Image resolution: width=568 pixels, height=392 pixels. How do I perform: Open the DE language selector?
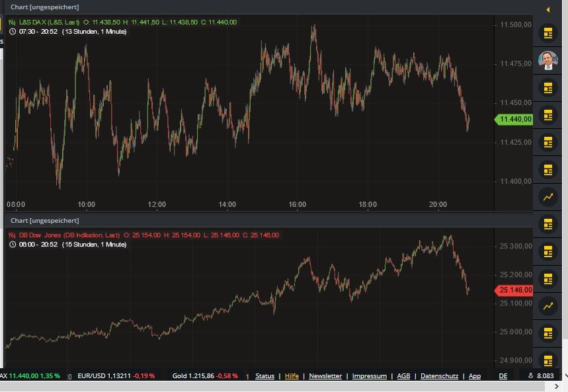click(503, 375)
